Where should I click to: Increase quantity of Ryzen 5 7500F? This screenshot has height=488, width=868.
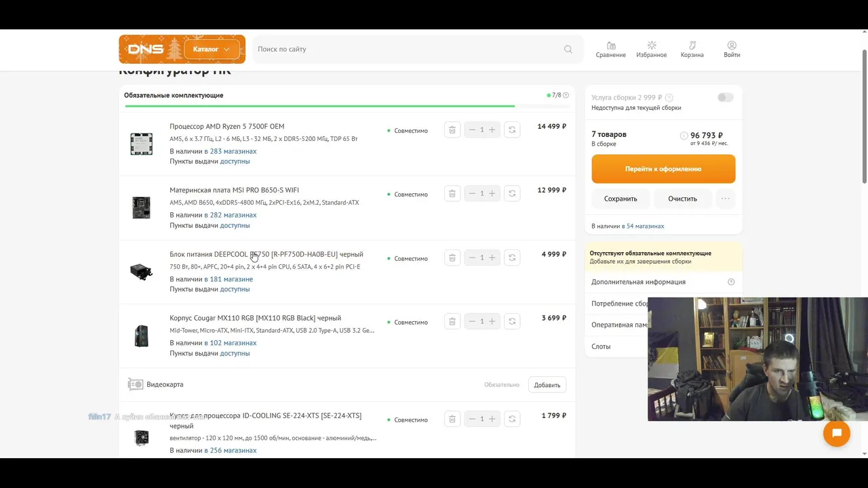492,129
